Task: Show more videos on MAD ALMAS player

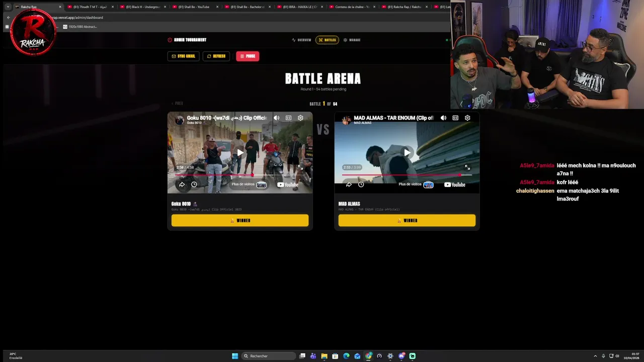Action: (x=416, y=185)
